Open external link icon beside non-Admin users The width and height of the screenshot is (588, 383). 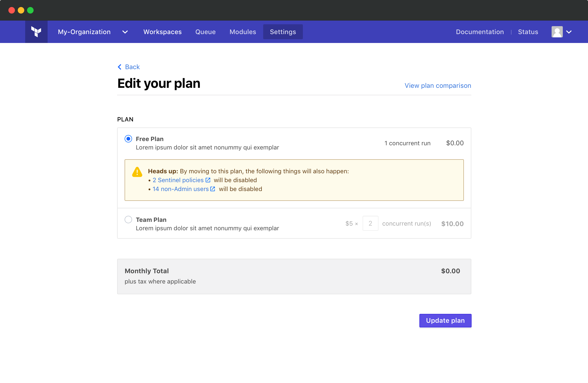pyautogui.click(x=213, y=189)
